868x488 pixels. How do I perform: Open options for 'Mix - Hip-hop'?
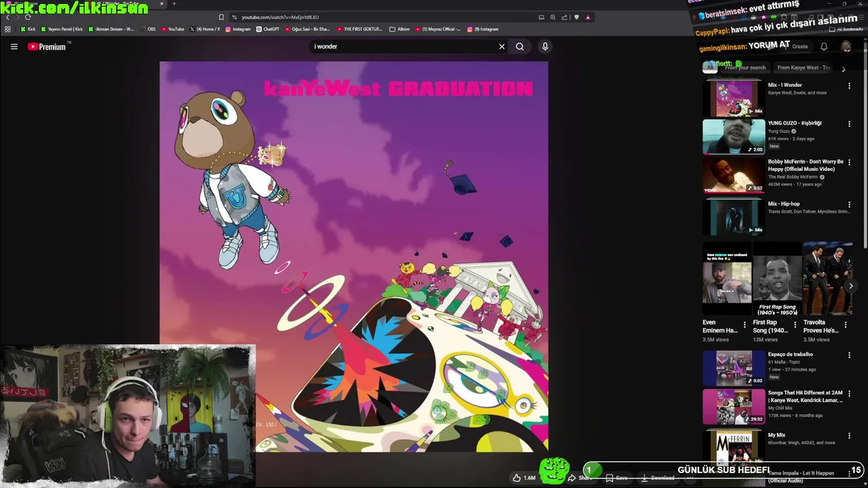coord(849,205)
